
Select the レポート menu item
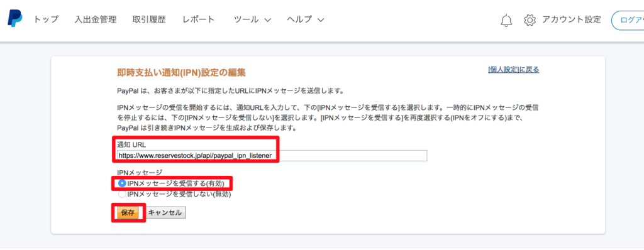pyautogui.click(x=199, y=19)
